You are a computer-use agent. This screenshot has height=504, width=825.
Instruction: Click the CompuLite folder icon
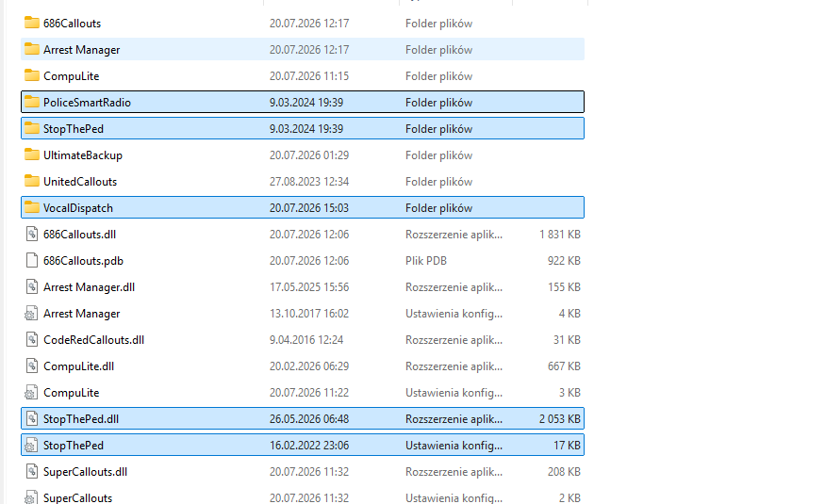tap(31, 75)
